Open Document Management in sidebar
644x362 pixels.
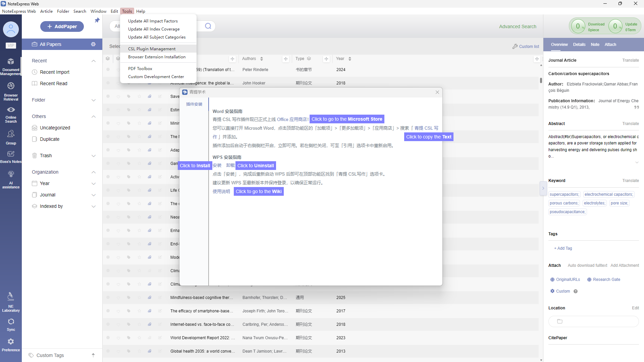(x=11, y=66)
